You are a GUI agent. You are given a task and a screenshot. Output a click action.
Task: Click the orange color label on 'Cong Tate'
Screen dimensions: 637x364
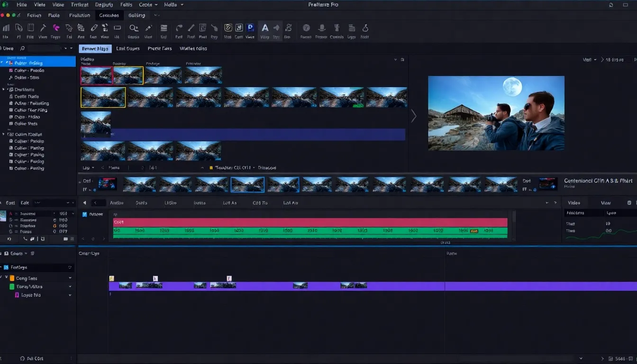(x=12, y=278)
